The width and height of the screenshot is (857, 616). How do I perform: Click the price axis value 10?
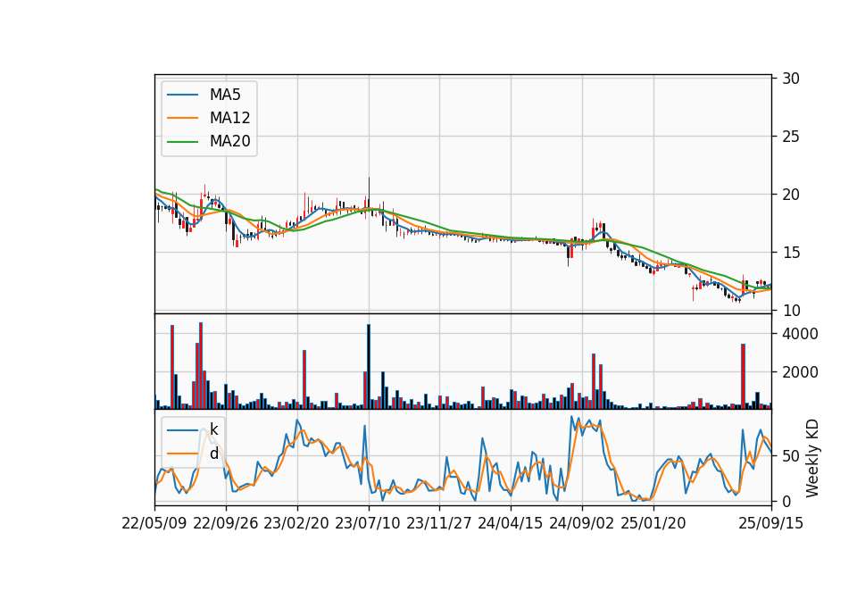790,311
